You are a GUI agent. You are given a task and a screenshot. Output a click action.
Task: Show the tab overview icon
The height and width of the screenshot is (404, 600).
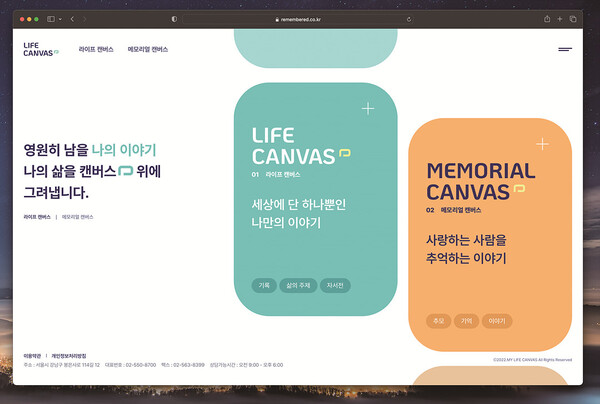point(573,19)
